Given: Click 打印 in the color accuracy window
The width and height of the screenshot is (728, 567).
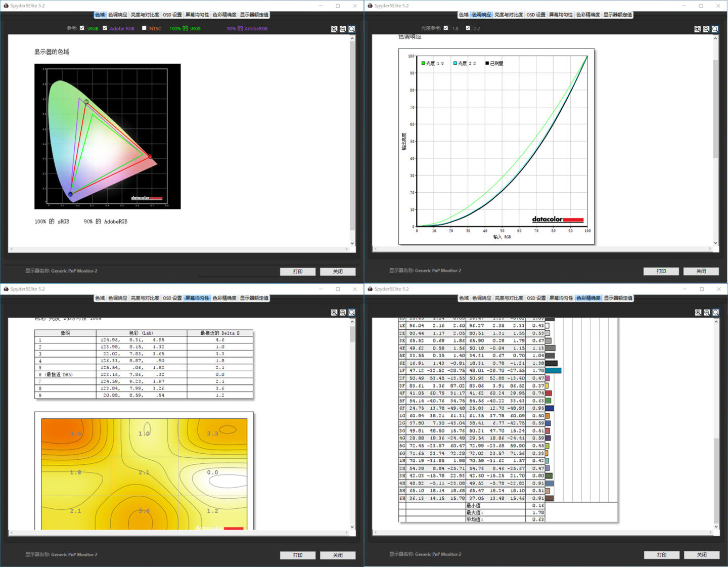Looking at the screenshot, I should pos(662,555).
